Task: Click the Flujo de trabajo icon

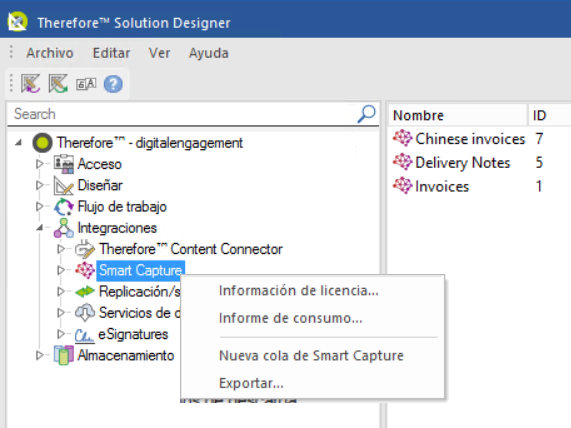Action: click(64, 207)
